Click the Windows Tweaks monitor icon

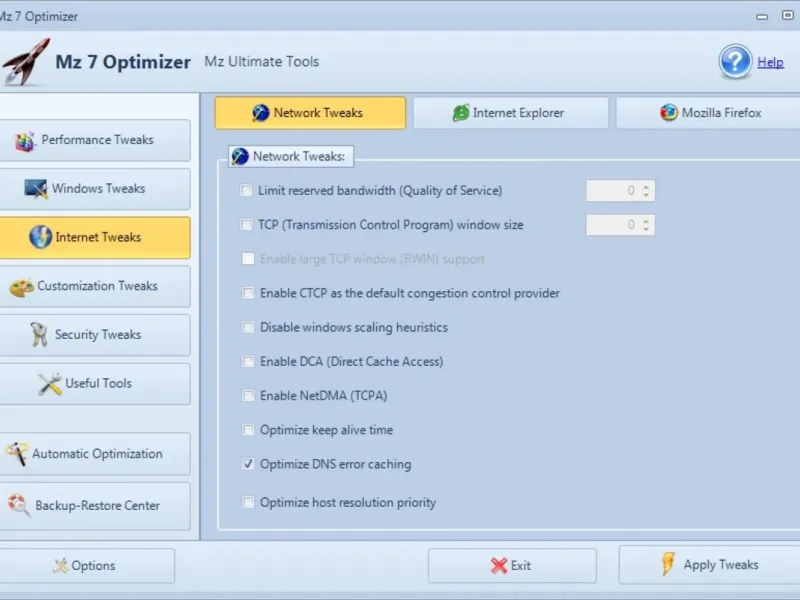36,189
